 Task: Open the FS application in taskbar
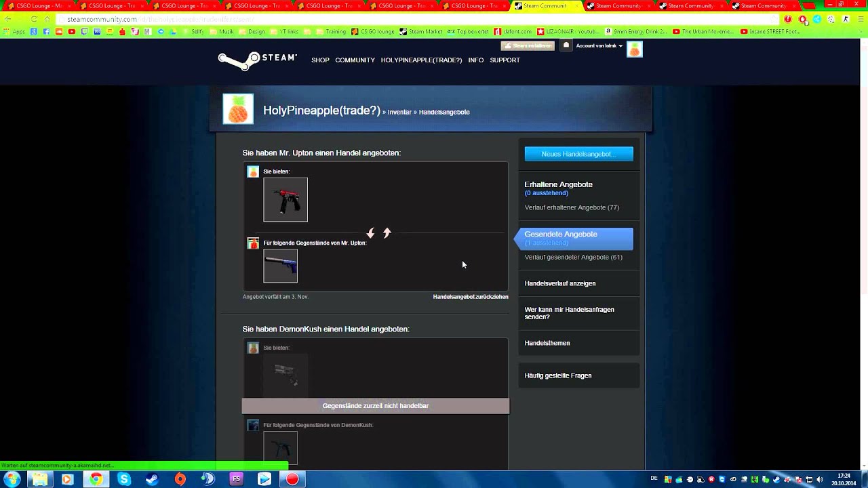pyautogui.click(x=236, y=479)
